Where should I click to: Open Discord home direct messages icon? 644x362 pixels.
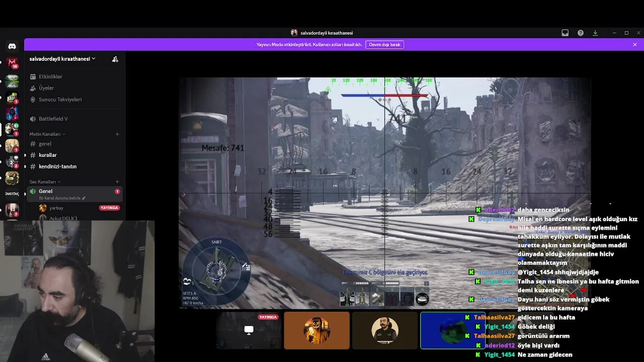click(12, 46)
